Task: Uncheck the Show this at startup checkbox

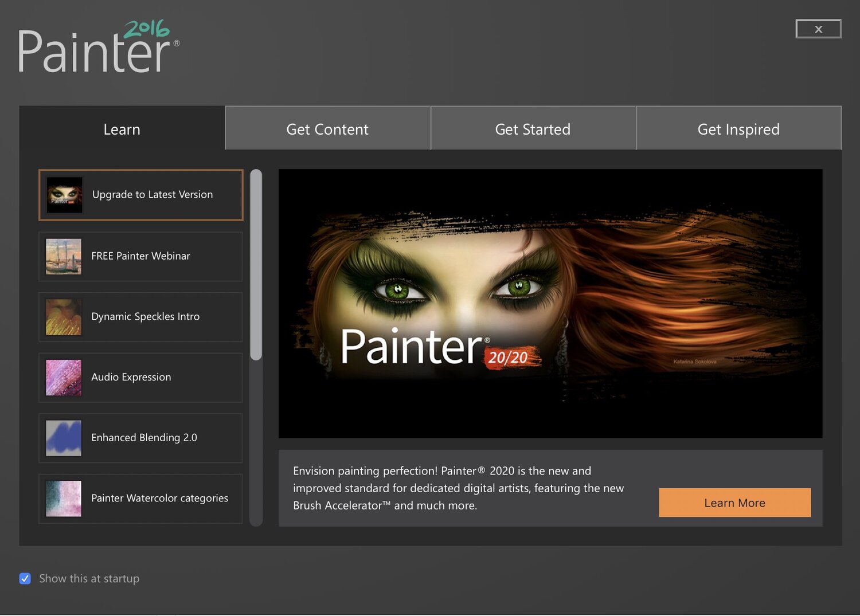Action: 25,579
